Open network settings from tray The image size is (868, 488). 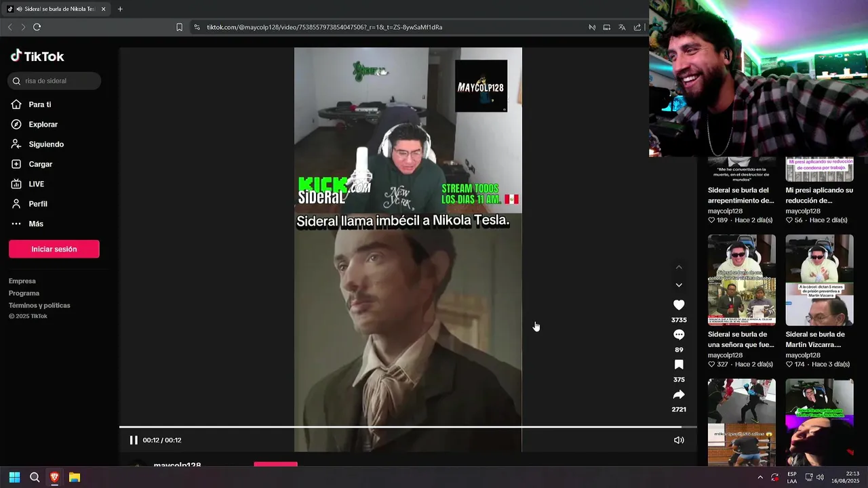tap(808, 477)
